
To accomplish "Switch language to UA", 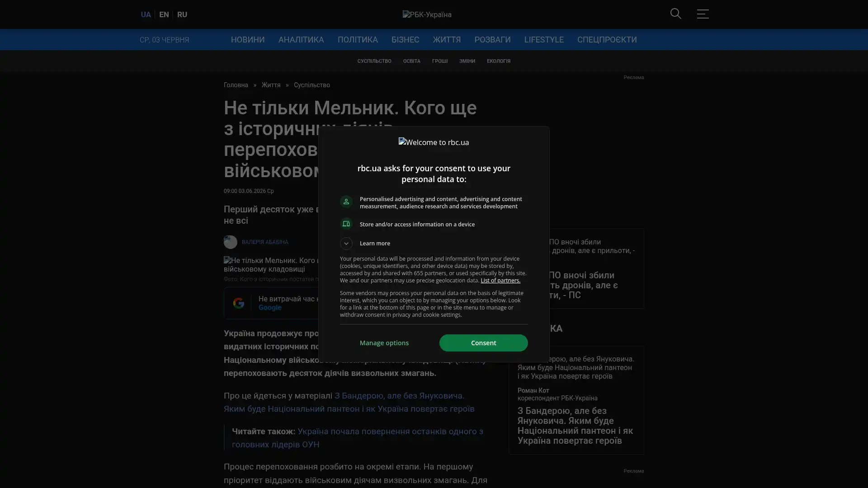I will (x=146, y=14).
